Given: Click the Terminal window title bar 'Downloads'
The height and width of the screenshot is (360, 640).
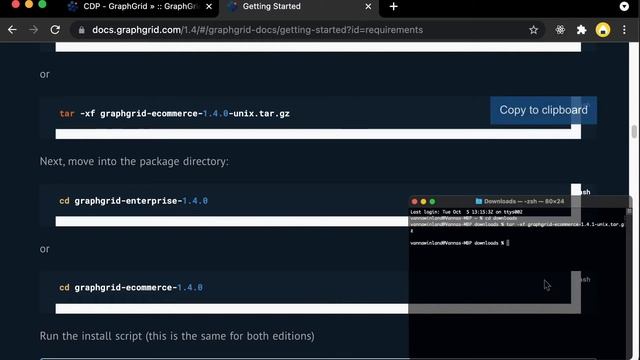Looking at the screenshot, I should [x=520, y=201].
